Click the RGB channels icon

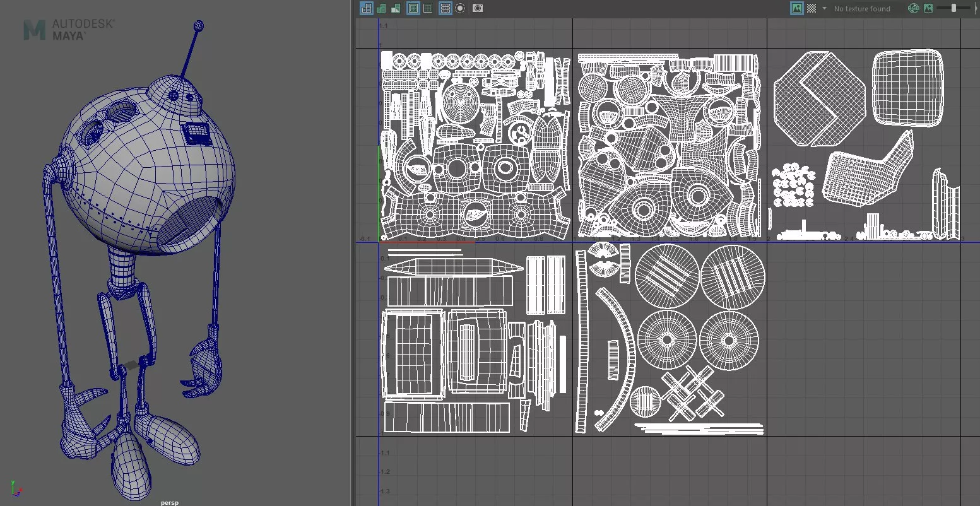(x=913, y=8)
